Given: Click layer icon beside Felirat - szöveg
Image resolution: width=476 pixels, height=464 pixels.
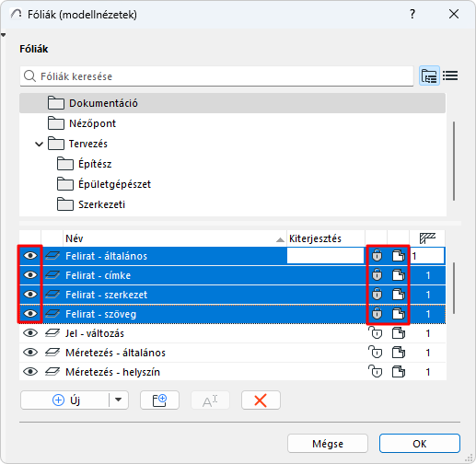Looking at the screenshot, I should tap(52, 314).
